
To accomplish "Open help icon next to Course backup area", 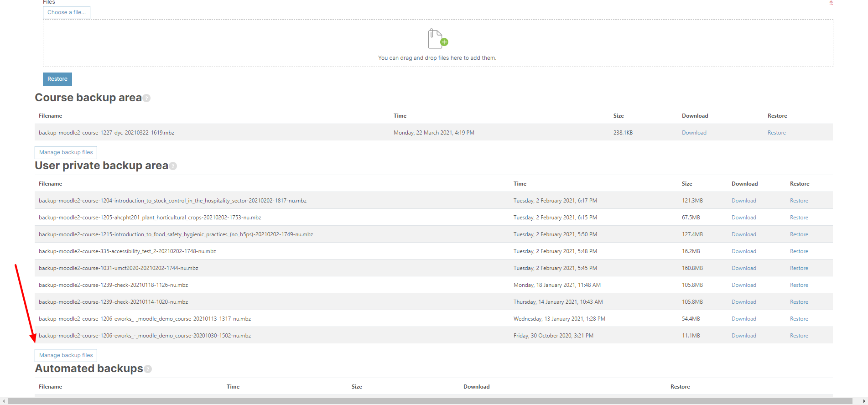I will tap(146, 98).
